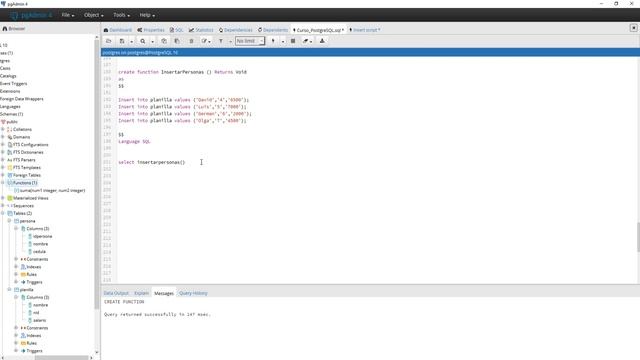Click the Filter funnel toolbar icon
The height and width of the screenshot is (360, 640).
click(221, 41)
